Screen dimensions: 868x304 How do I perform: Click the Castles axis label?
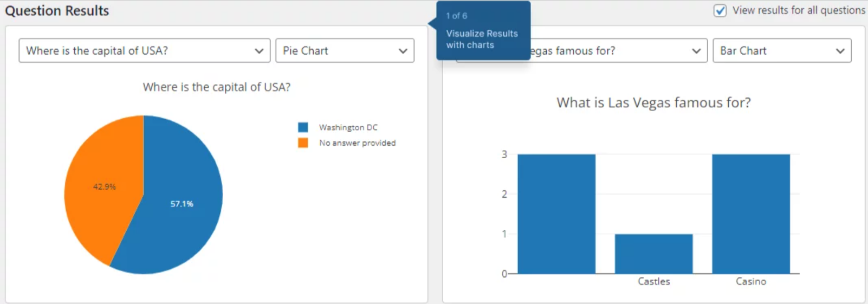click(x=653, y=281)
